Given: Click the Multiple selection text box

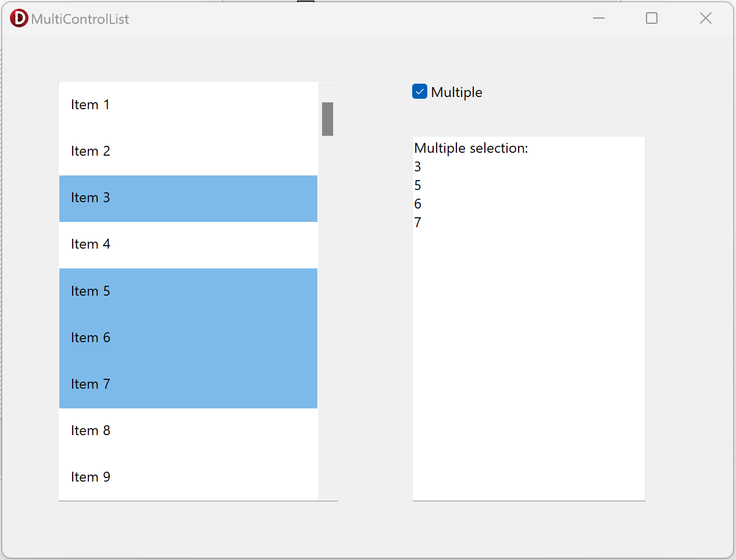Looking at the screenshot, I should 529,318.
